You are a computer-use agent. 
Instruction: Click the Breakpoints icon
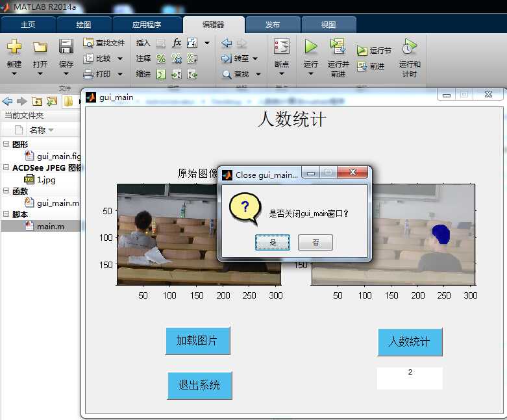point(282,46)
